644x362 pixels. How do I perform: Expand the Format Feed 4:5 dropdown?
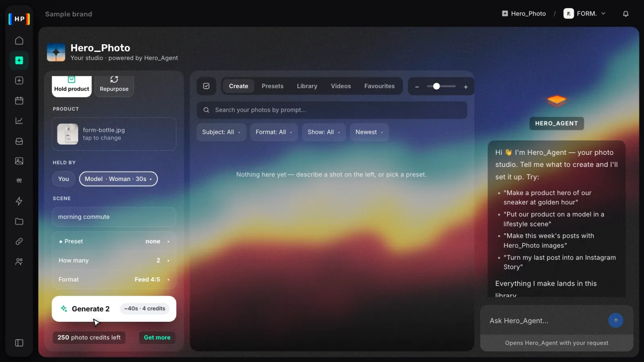[114, 280]
